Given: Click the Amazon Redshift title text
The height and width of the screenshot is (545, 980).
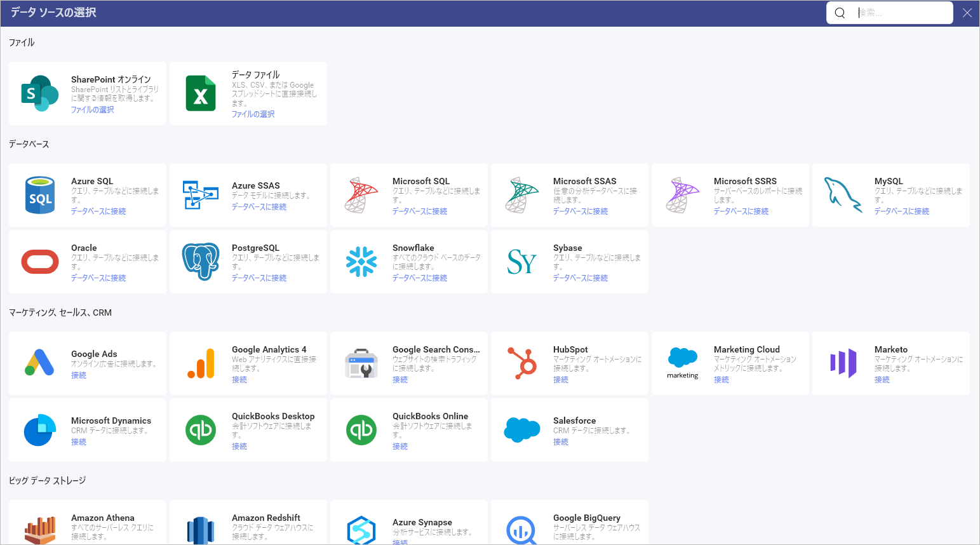Looking at the screenshot, I should [266, 518].
